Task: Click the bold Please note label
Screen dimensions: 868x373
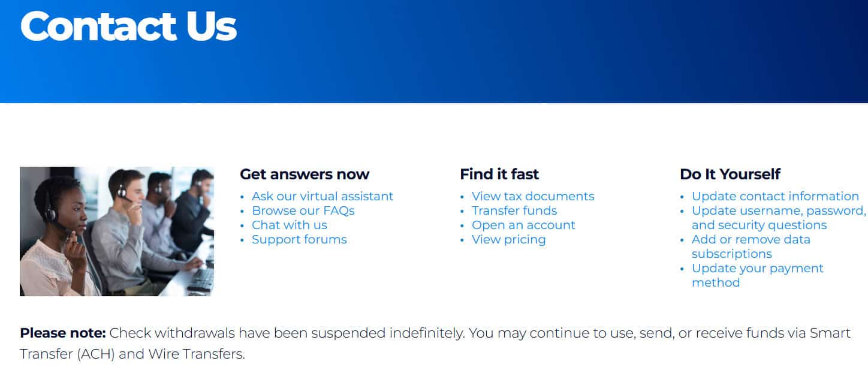Action: click(63, 333)
